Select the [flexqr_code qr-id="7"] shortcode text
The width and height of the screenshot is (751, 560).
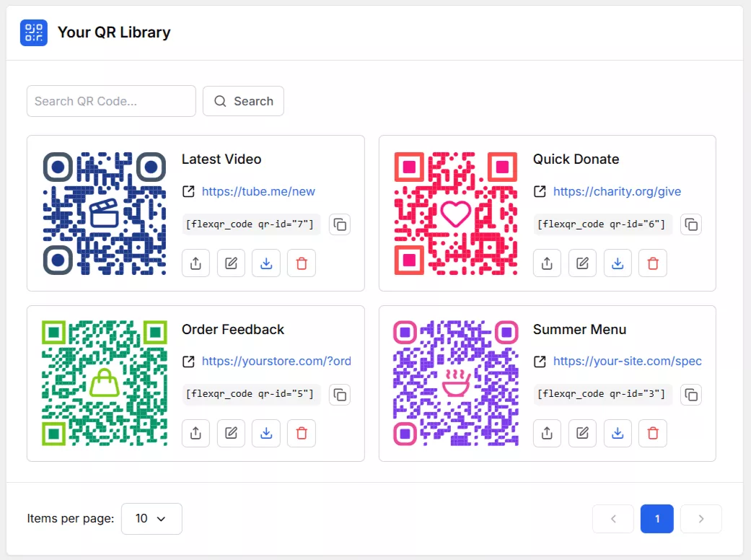250,224
